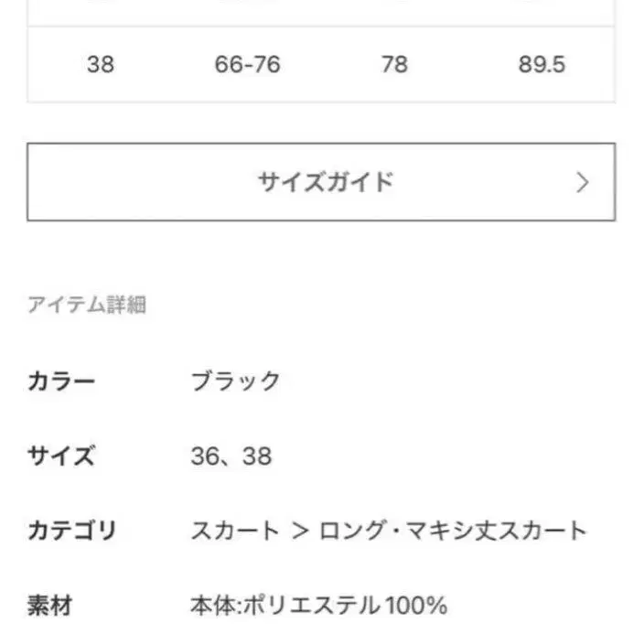Open the スカート category link
The image size is (644, 644).
(x=234, y=530)
